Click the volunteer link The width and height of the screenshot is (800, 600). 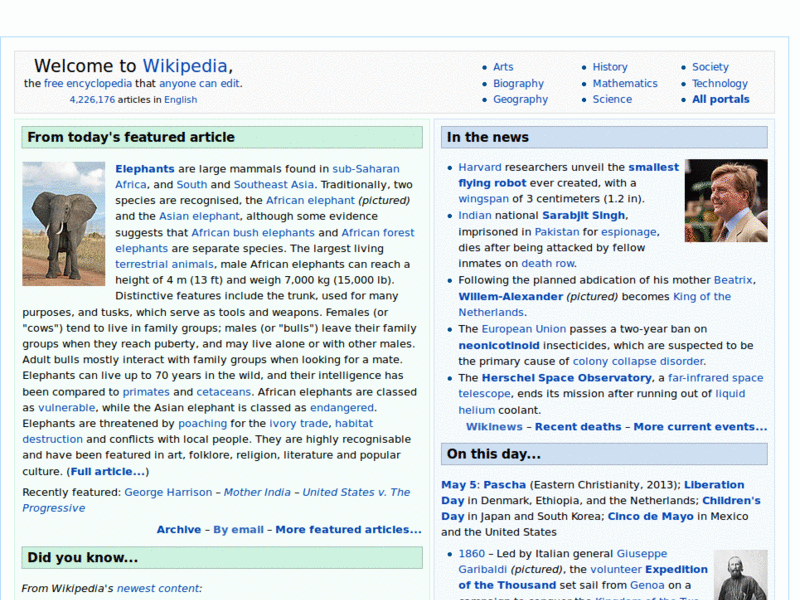pyautogui.click(x=616, y=569)
